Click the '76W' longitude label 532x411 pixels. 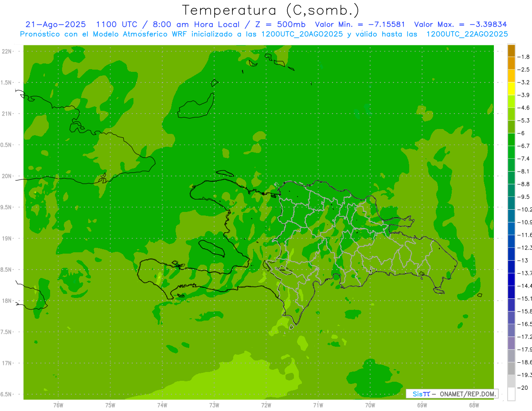point(58,405)
